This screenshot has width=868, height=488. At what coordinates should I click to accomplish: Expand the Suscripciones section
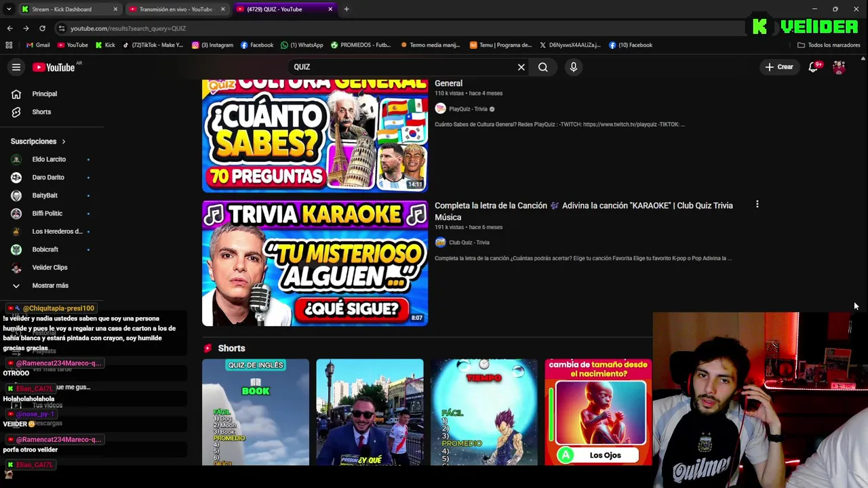pyautogui.click(x=38, y=142)
